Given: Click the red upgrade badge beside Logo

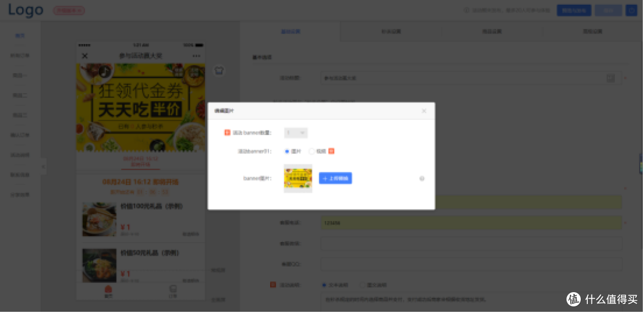Looking at the screenshot, I should [x=69, y=11].
